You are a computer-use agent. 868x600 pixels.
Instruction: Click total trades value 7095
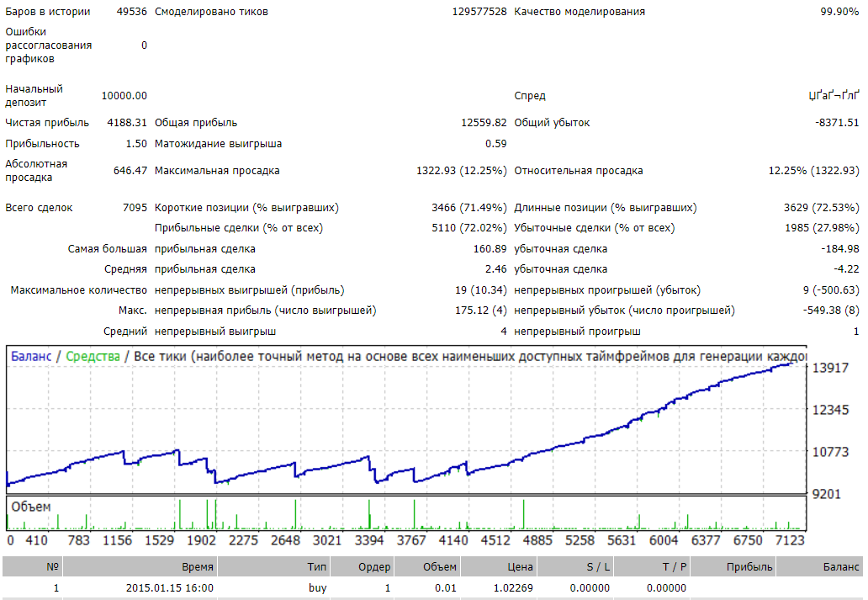(x=135, y=208)
